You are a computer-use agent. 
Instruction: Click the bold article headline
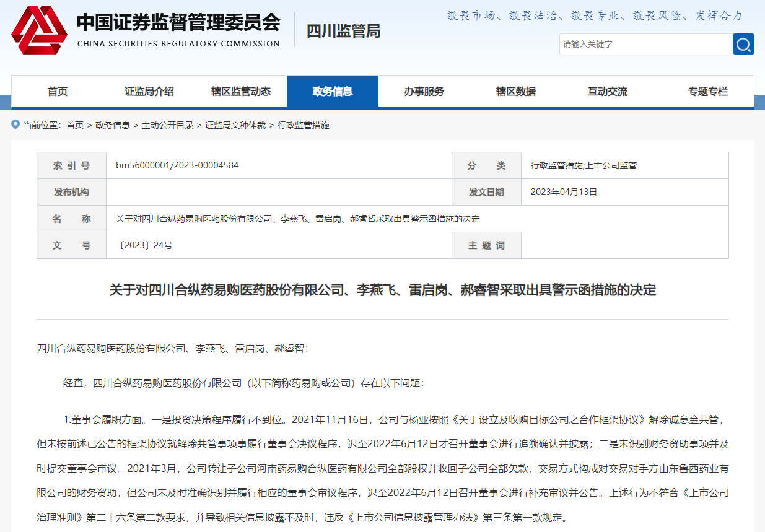click(383, 290)
